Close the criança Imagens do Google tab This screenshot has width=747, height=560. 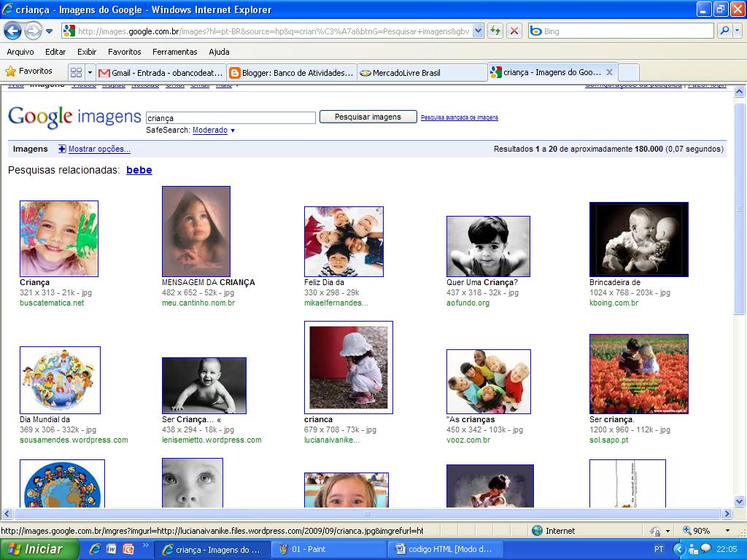point(609,72)
